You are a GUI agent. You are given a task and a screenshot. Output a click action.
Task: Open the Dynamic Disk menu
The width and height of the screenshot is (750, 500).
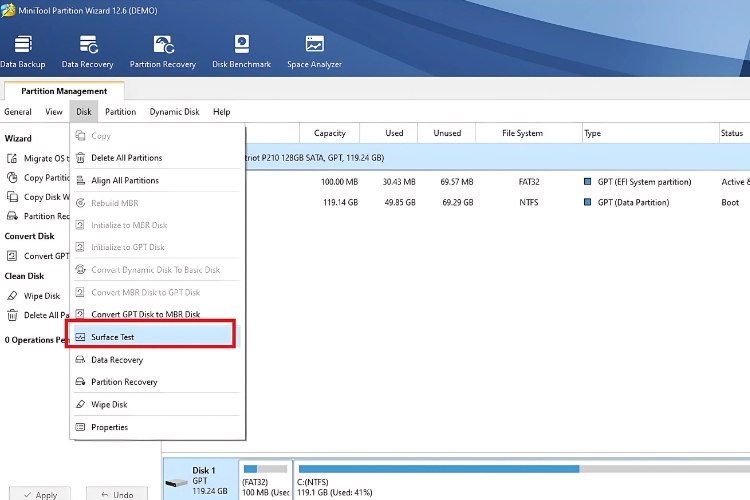[174, 112]
